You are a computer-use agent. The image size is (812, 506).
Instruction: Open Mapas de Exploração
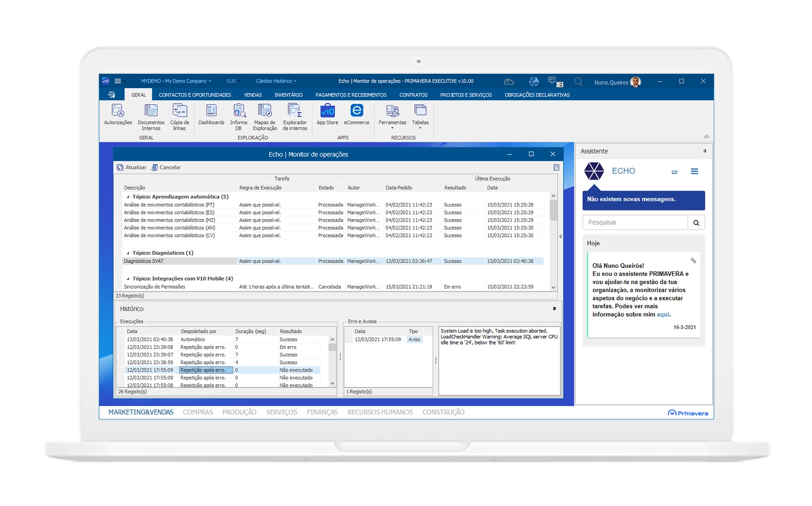(265, 118)
